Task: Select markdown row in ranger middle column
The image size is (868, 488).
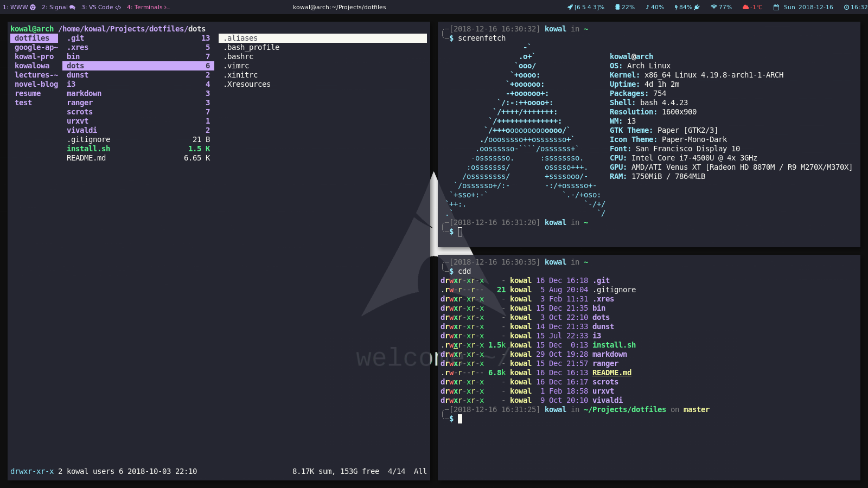Action: click(x=138, y=93)
